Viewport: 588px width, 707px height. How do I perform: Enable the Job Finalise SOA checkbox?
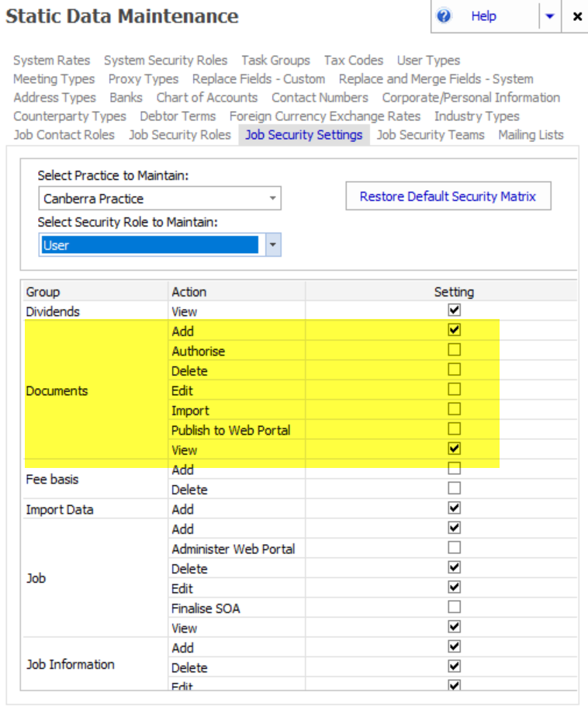pos(455,608)
